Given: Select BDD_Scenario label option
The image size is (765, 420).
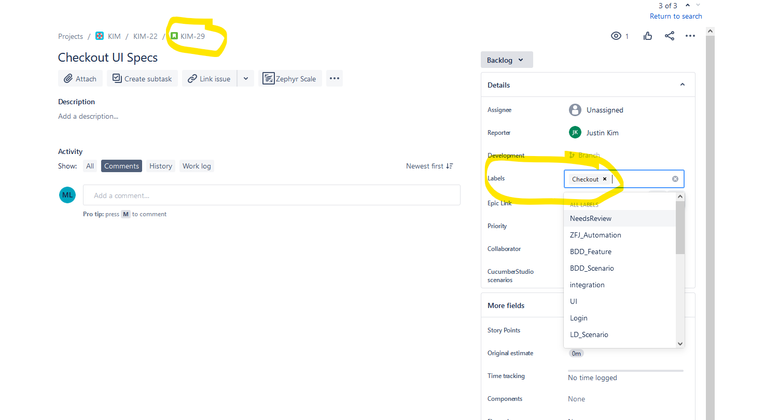Looking at the screenshot, I should pyautogui.click(x=620, y=268).
